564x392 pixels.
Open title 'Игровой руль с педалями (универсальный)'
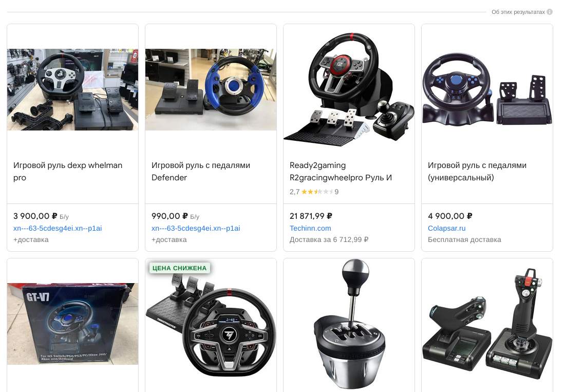click(477, 171)
